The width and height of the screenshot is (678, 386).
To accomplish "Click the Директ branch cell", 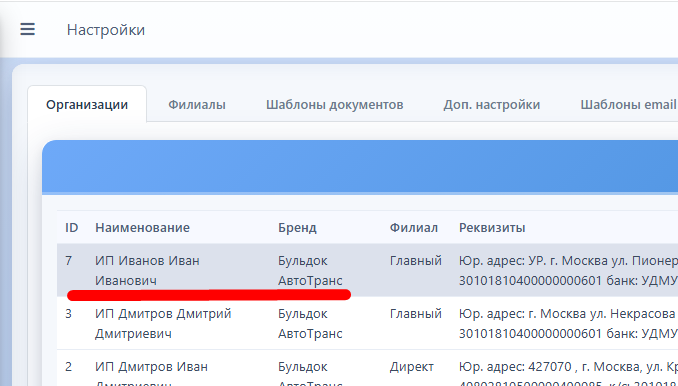I will click(412, 367).
